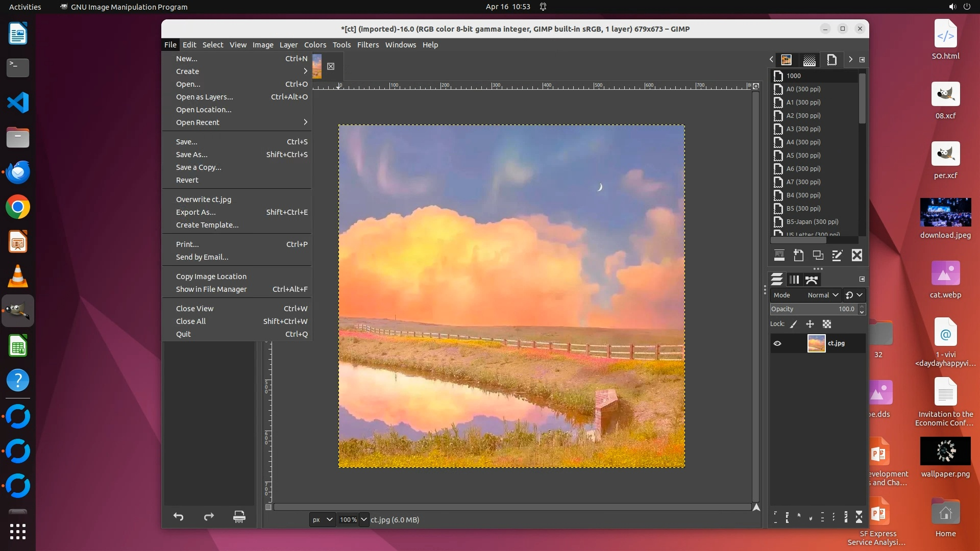
Task: Choose Export As... from File menu
Action: click(x=196, y=212)
